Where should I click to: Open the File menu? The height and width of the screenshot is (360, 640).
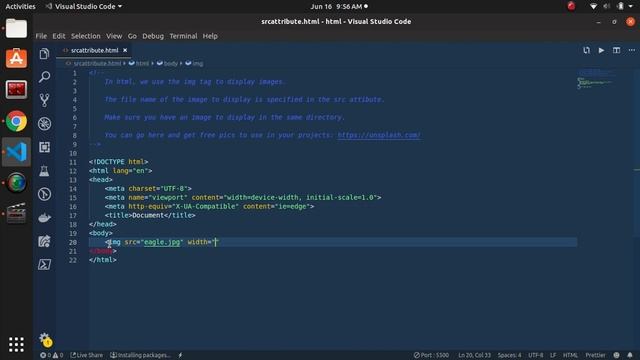pyautogui.click(x=41, y=36)
